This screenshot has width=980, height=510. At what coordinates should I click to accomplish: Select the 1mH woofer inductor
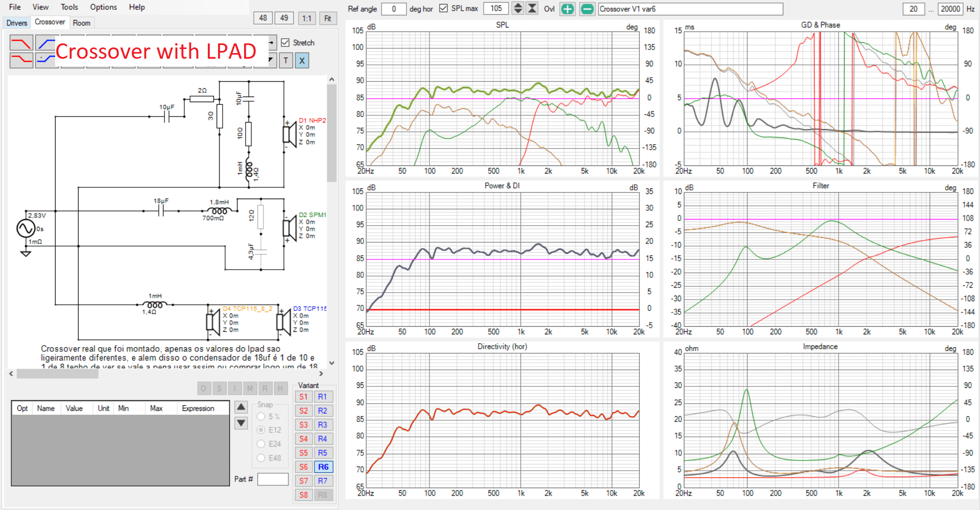[155, 304]
